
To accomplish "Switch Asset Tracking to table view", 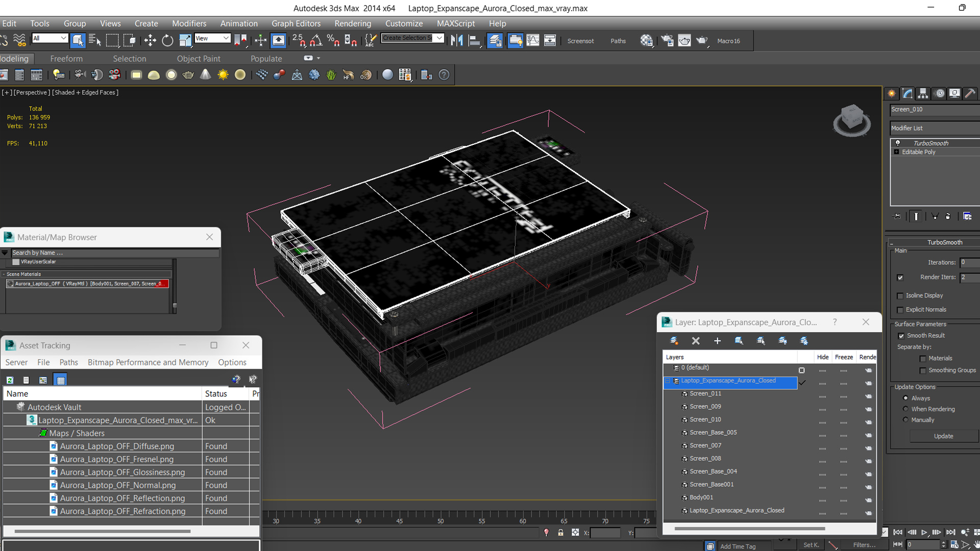I will point(61,380).
